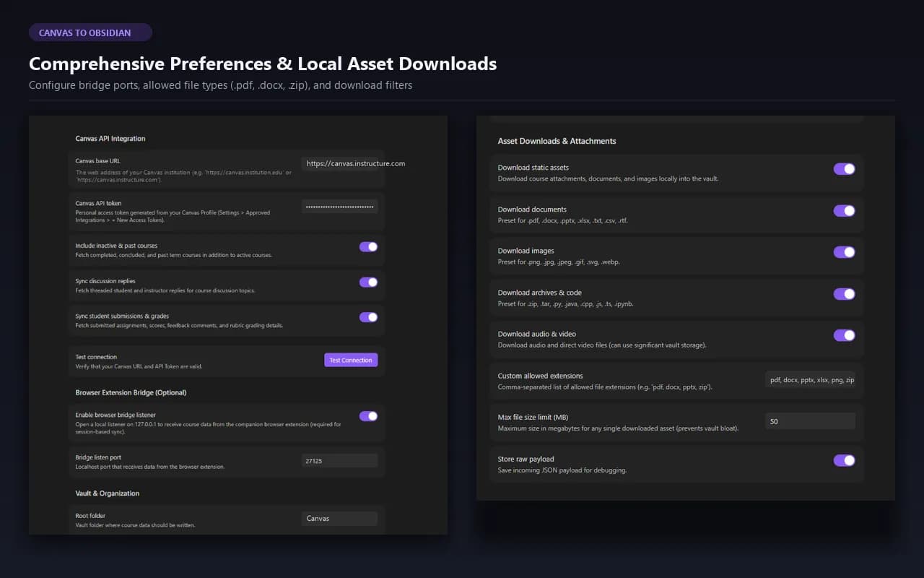Select the Bridge listen port input

pos(340,460)
